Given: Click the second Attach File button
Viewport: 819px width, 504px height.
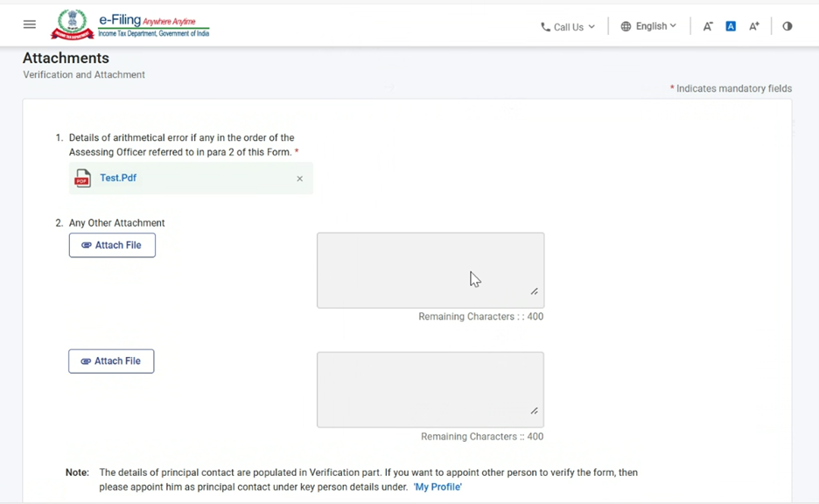Looking at the screenshot, I should 111,360.
